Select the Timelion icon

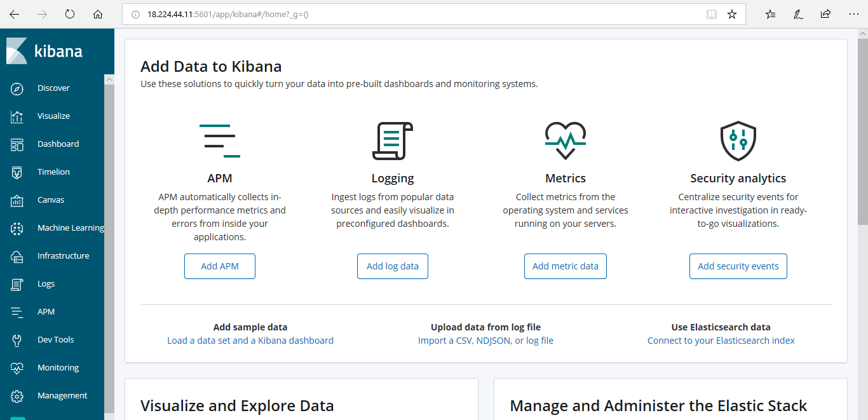coord(17,172)
